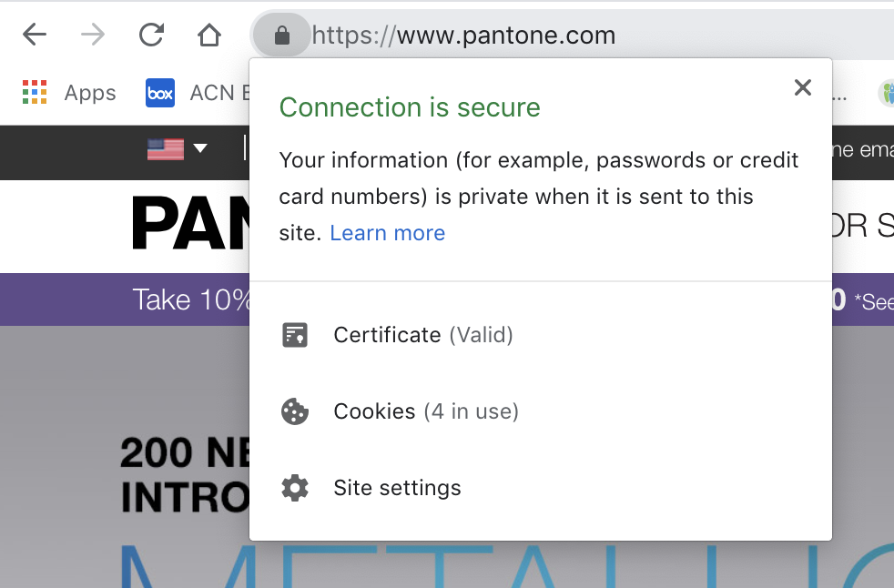
Task: View the Certificate (Valid) details
Action: (423, 335)
